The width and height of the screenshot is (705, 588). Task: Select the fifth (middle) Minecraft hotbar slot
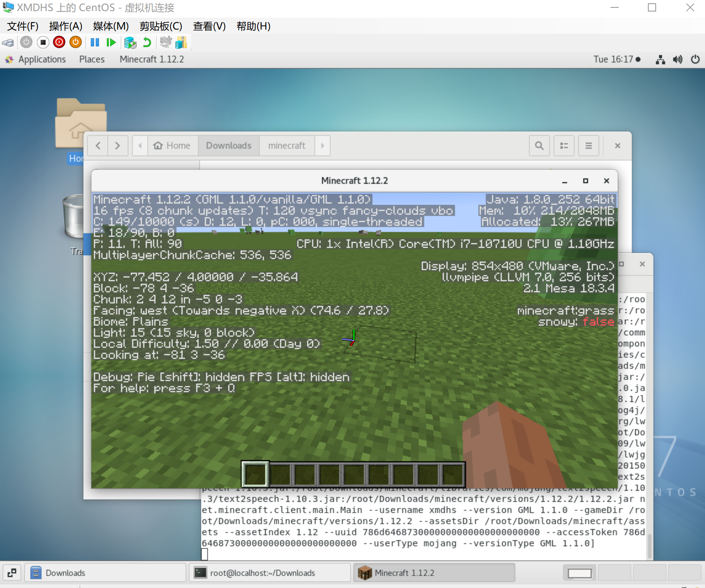[354, 474]
